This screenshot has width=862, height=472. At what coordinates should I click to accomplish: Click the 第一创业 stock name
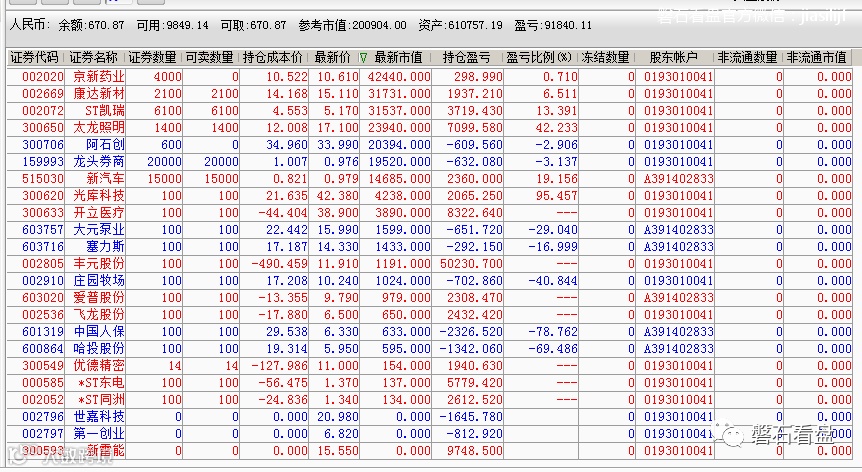pos(99,434)
